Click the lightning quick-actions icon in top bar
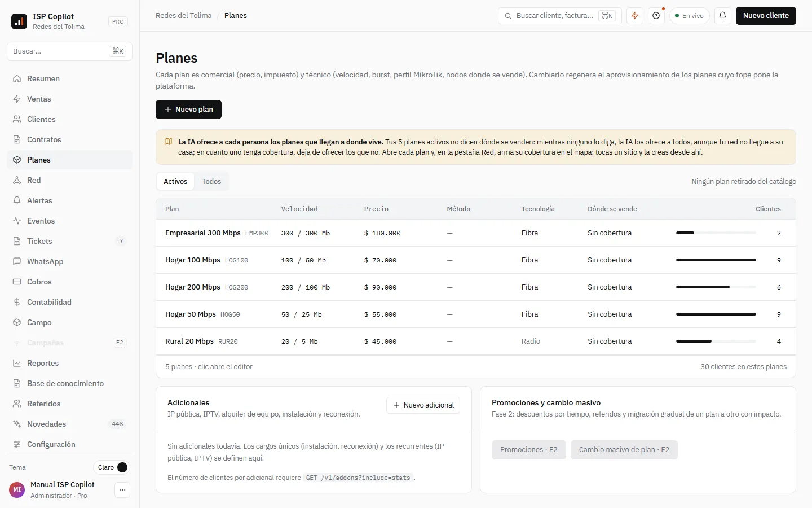 pyautogui.click(x=635, y=16)
